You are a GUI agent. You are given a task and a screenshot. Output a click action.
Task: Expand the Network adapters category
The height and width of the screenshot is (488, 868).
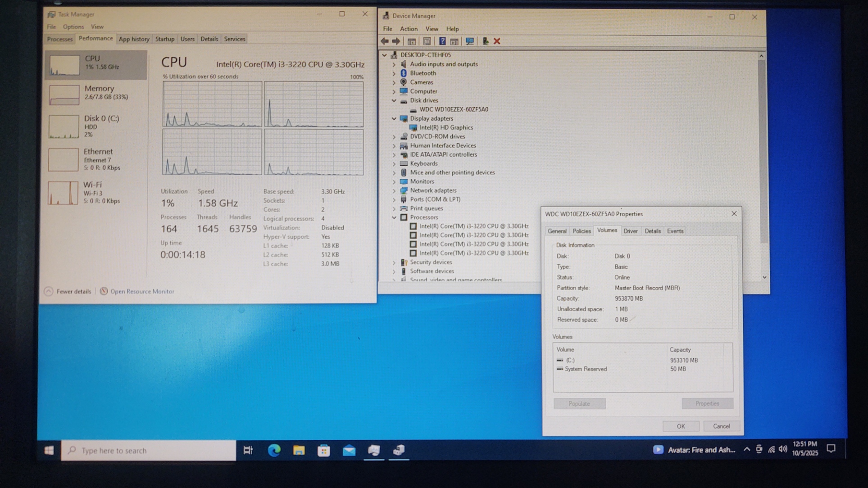tap(394, 190)
